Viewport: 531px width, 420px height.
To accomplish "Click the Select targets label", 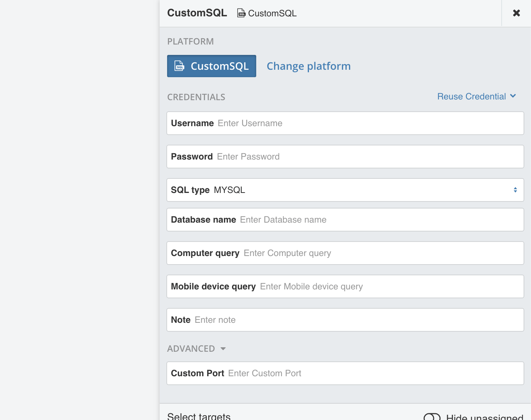I will tap(199, 416).
